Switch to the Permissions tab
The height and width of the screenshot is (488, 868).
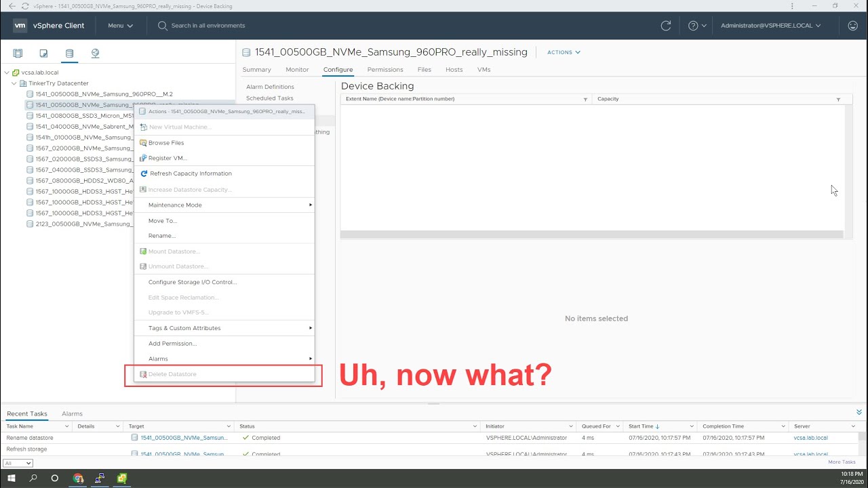click(385, 70)
